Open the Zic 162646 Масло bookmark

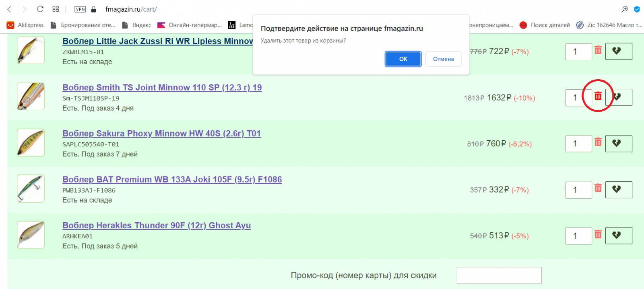[x=609, y=25]
